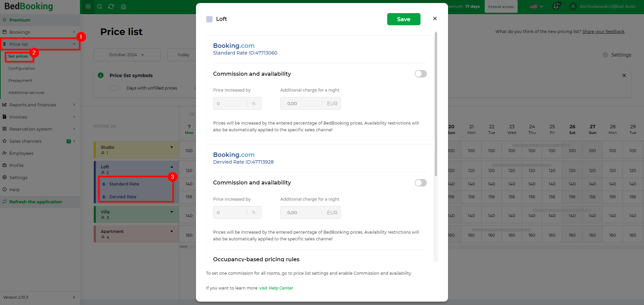Screen dimensions: 644x305
Task: Click the price grid horizontal scrollbar
Action: pyautogui.click(x=184, y=246)
